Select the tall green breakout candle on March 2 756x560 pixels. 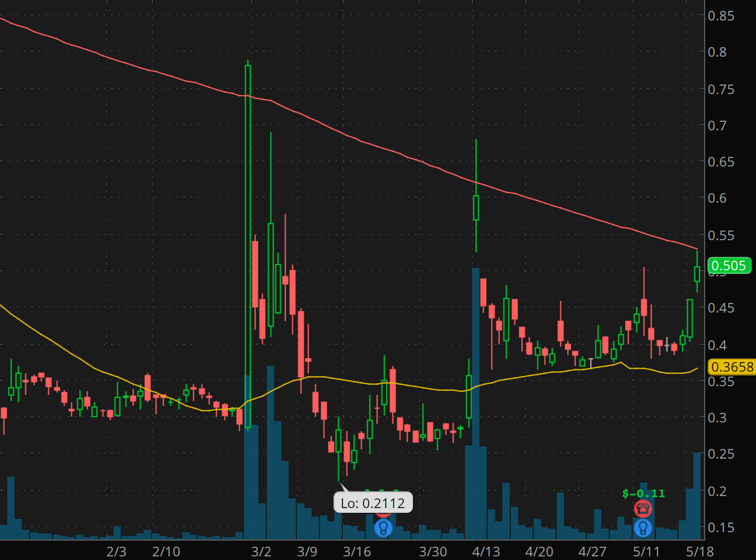coord(248,241)
